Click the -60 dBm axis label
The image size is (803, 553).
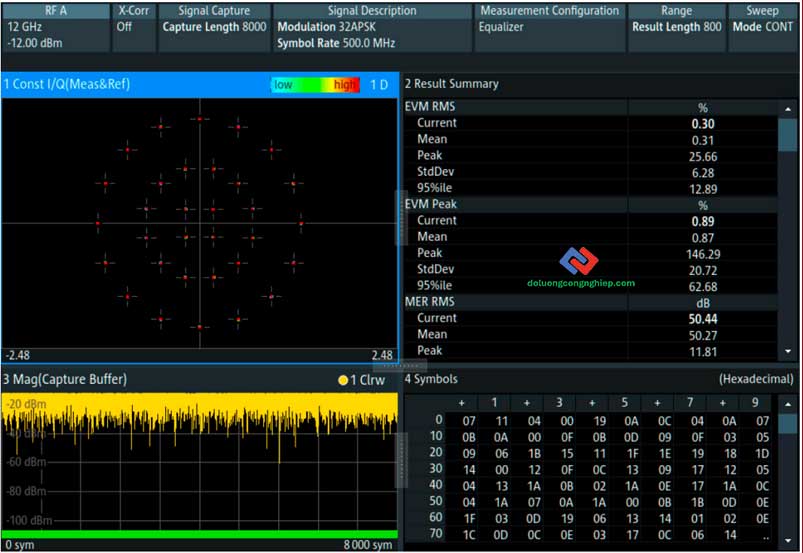point(26,462)
